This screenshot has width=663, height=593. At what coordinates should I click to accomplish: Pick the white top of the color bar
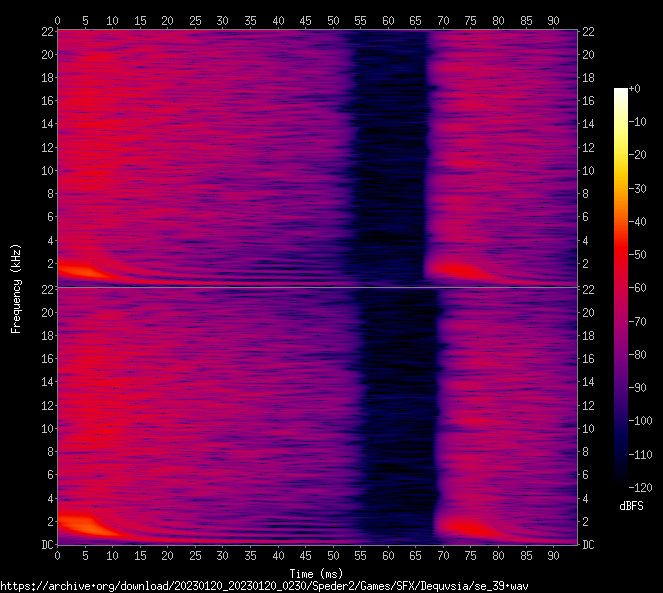pos(621,91)
